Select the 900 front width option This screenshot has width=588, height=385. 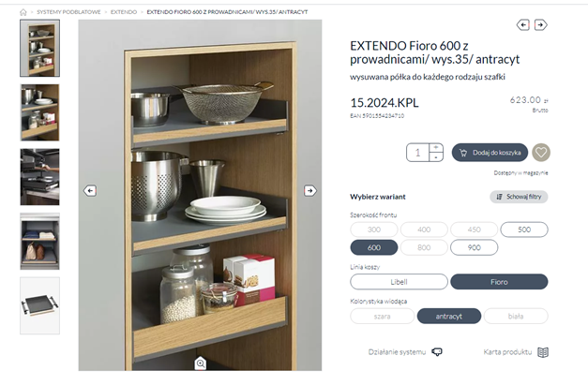(x=474, y=247)
